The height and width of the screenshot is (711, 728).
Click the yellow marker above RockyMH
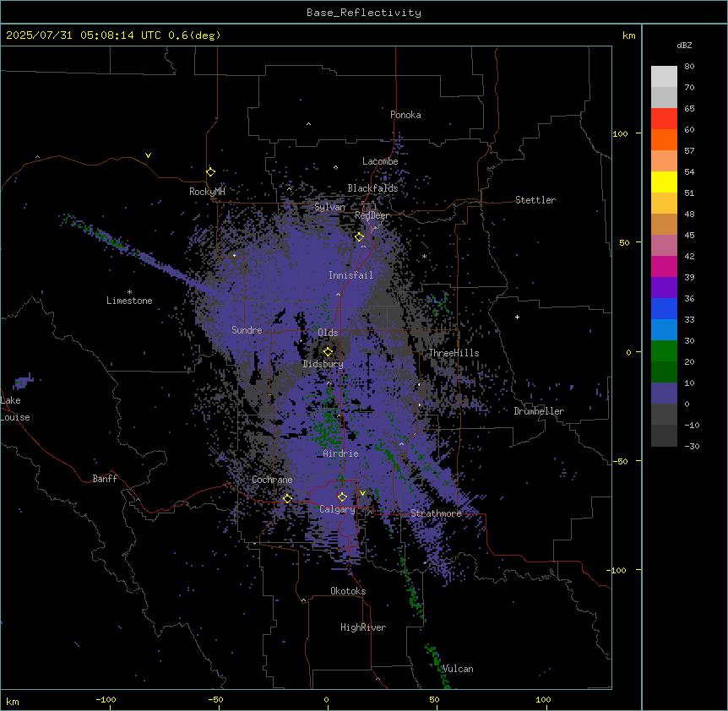pyautogui.click(x=210, y=172)
